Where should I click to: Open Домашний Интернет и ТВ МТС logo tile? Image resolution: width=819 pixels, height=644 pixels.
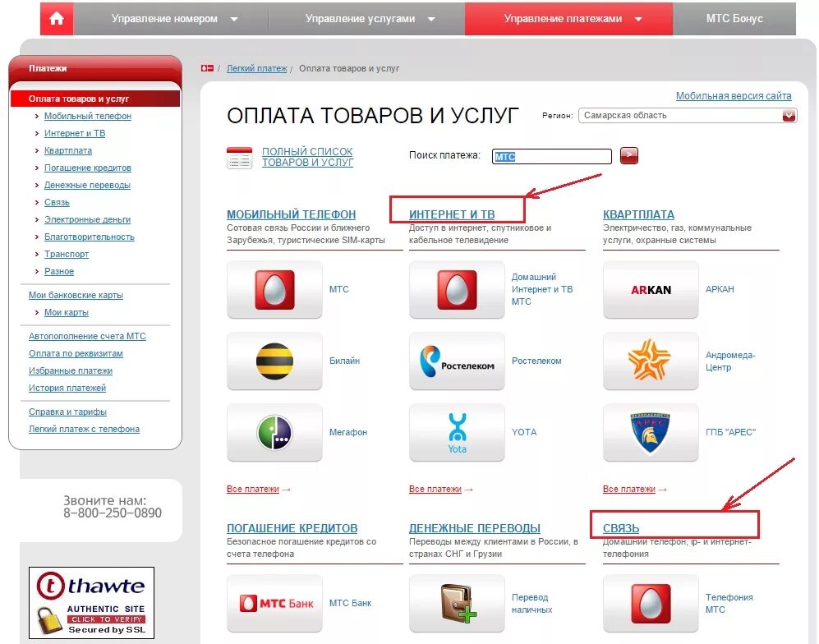457,289
